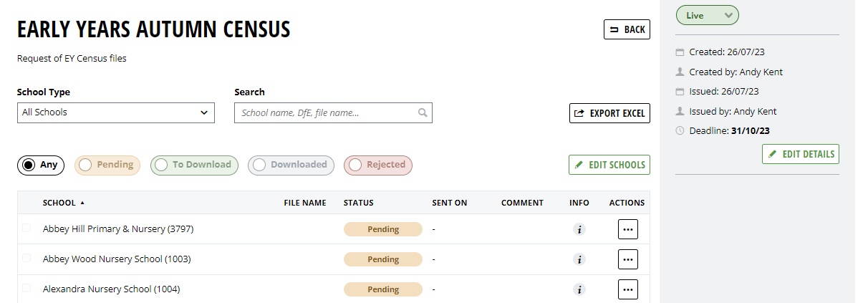Click the Deadline 31/10/23 text
The height and width of the screenshot is (303, 868).
point(729,131)
